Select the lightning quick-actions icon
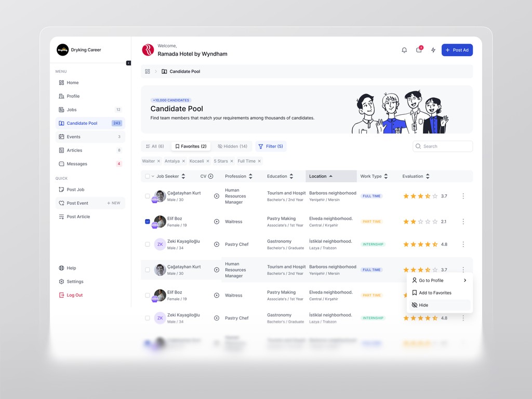 (x=433, y=50)
